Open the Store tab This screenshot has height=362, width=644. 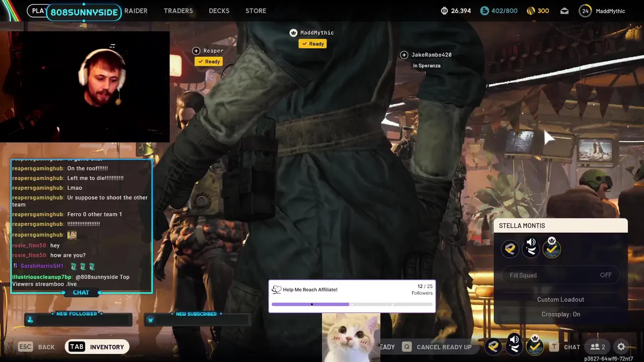coord(256,11)
